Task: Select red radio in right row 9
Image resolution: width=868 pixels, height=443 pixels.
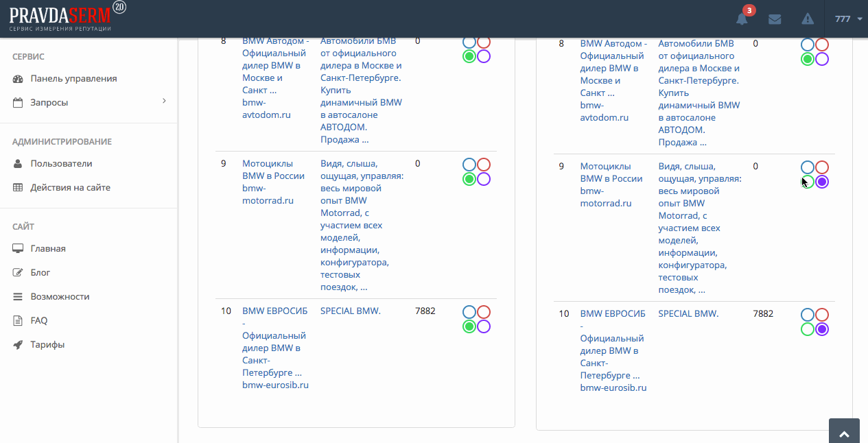Action: coord(822,167)
